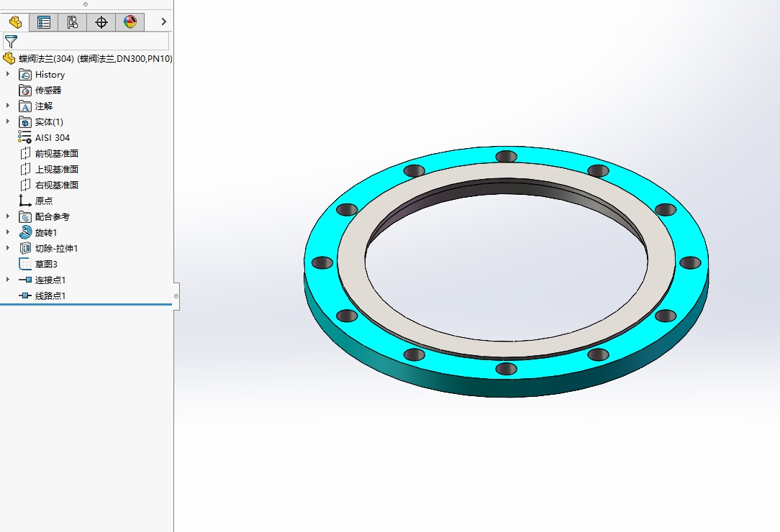
Task: Click the panel collapse handle on splitter
Action: 176,296
